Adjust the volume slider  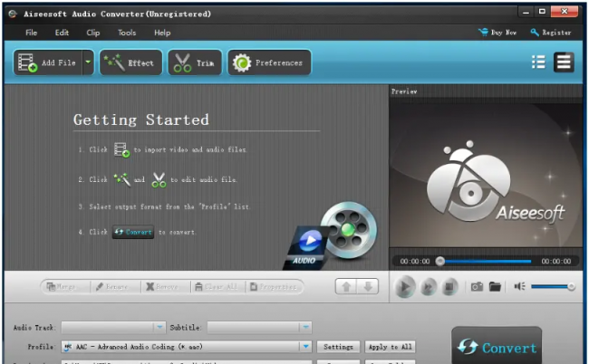(553, 287)
